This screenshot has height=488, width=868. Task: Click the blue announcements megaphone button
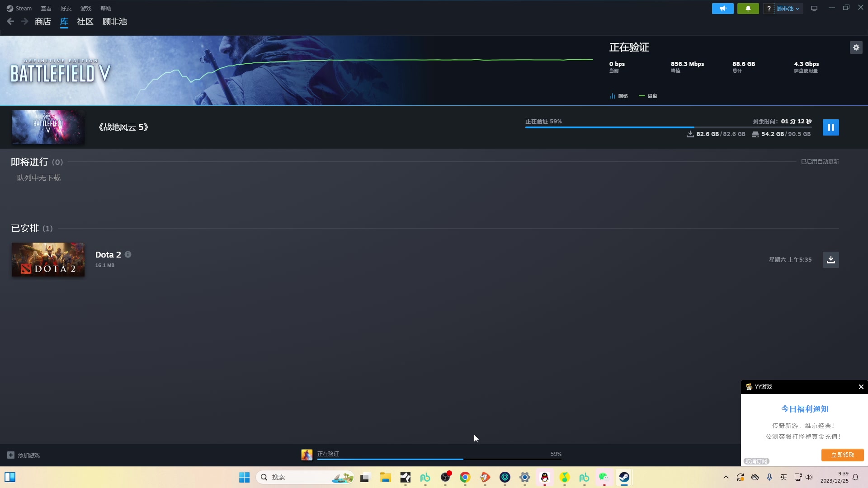pyautogui.click(x=722, y=9)
